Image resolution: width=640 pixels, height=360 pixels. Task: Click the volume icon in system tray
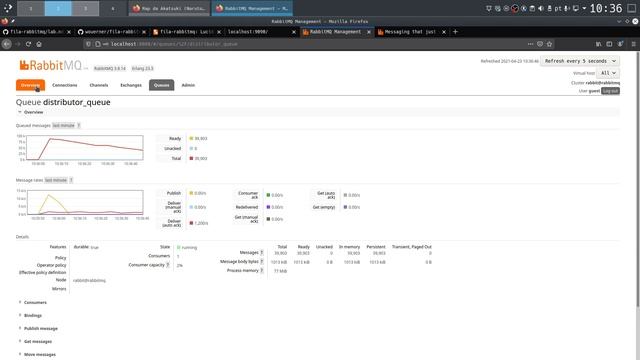541,8
